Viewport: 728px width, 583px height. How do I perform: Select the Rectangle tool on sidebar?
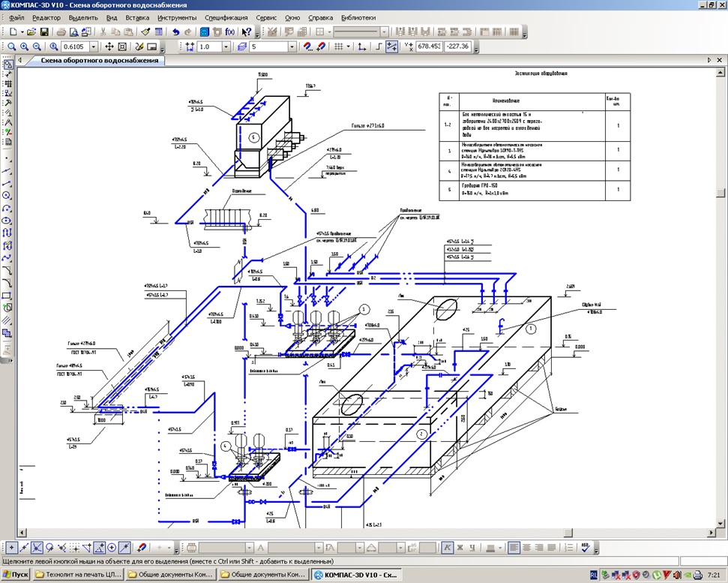(7, 296)
